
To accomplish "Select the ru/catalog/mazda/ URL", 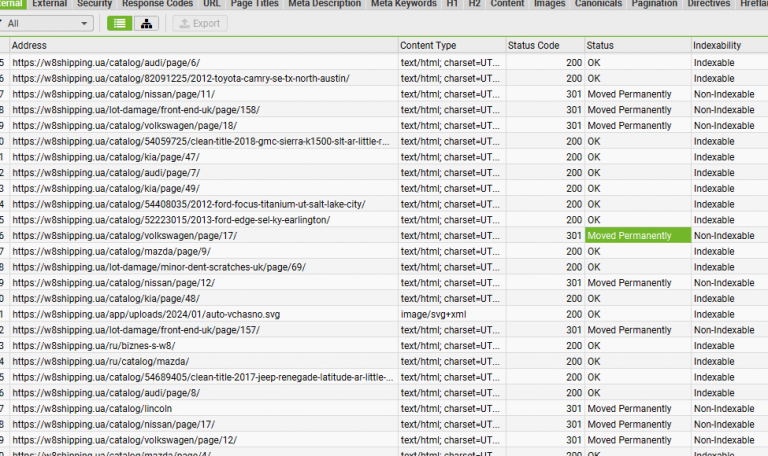I will pyautogui.click(x=100, y=361).
